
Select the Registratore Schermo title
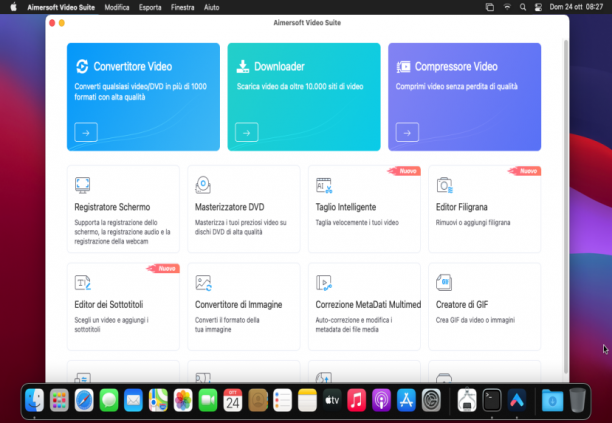click(x=112, y=207)
